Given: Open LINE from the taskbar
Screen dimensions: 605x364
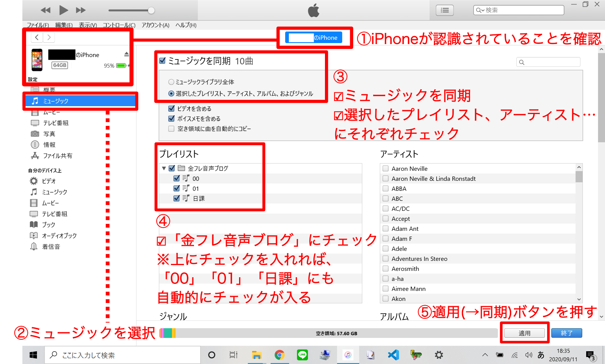Looking at the screenshot, I should pos(302,355).
